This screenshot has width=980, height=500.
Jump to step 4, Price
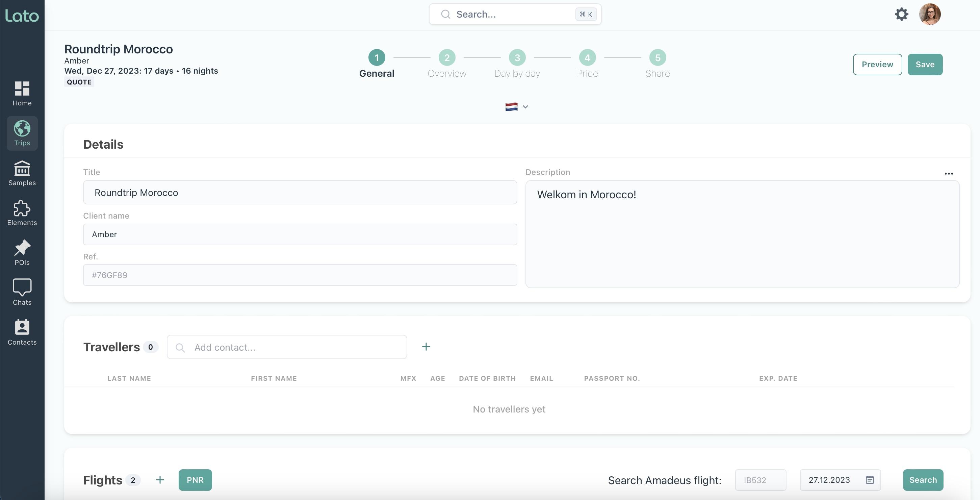click(587, 58)
